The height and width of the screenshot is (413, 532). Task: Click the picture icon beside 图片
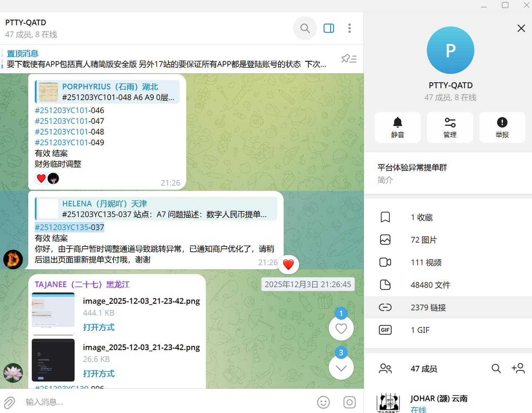(385, 240)
